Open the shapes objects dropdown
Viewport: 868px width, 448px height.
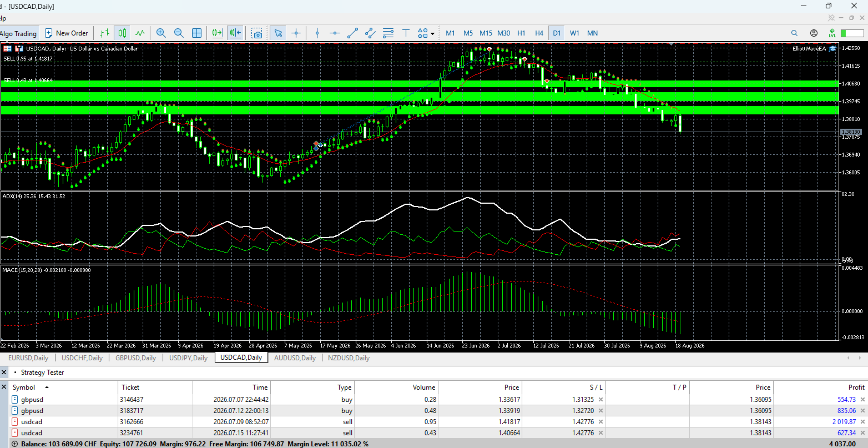click(x=426, y=33)
